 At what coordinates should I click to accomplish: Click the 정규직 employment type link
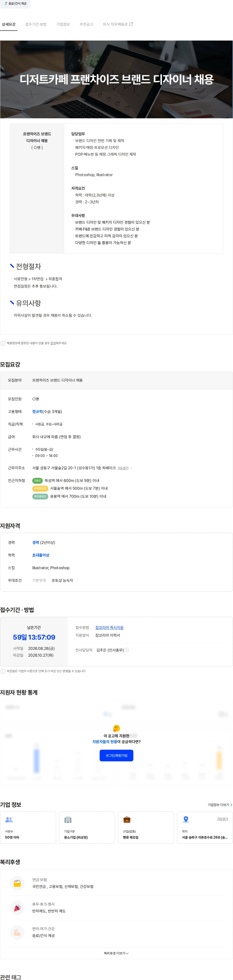pos(37,412)
